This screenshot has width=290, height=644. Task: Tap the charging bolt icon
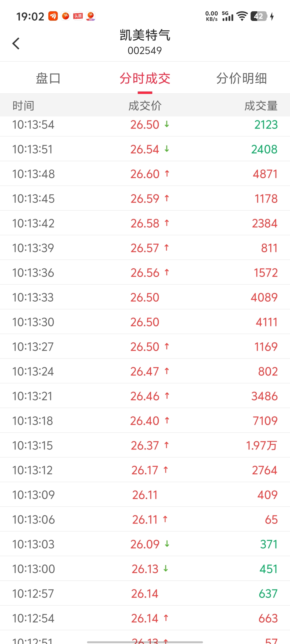click(272, 16)
